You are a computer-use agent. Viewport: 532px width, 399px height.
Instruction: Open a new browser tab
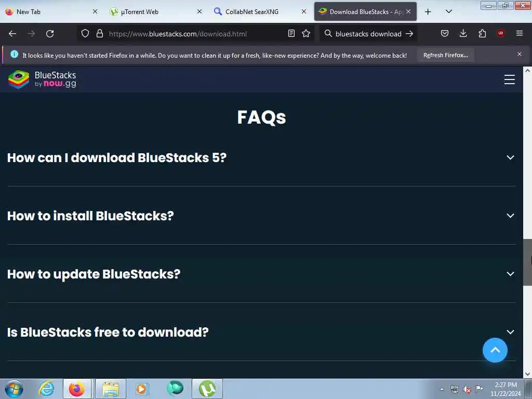[428, 12]
